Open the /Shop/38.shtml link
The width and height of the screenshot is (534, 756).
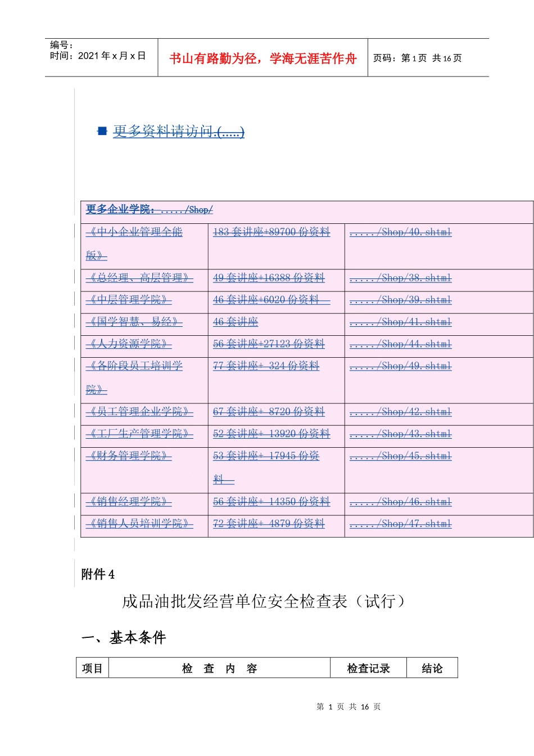click(400, 278)
